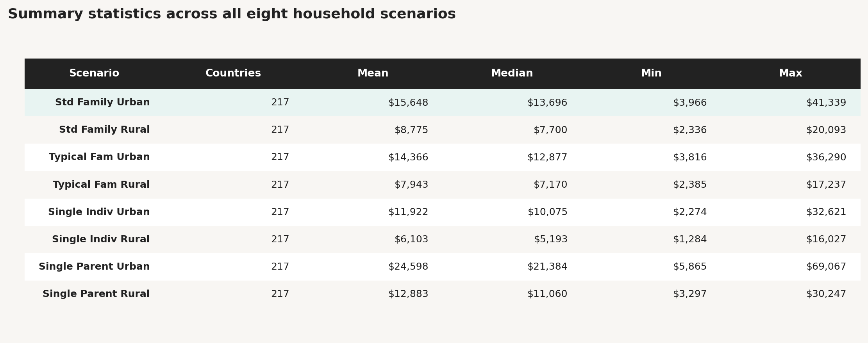Select the Single Parent Urban row label
The image size is (868, 343).
pos(94,267)
